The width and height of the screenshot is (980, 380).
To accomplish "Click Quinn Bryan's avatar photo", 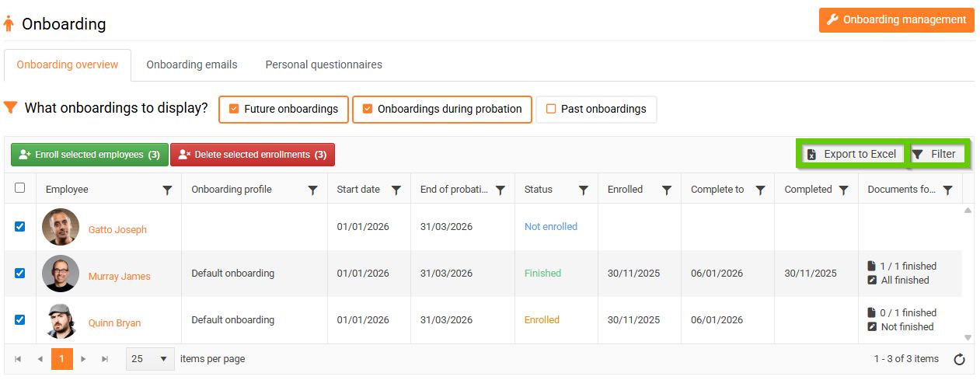I will click(x=61, y=321).
